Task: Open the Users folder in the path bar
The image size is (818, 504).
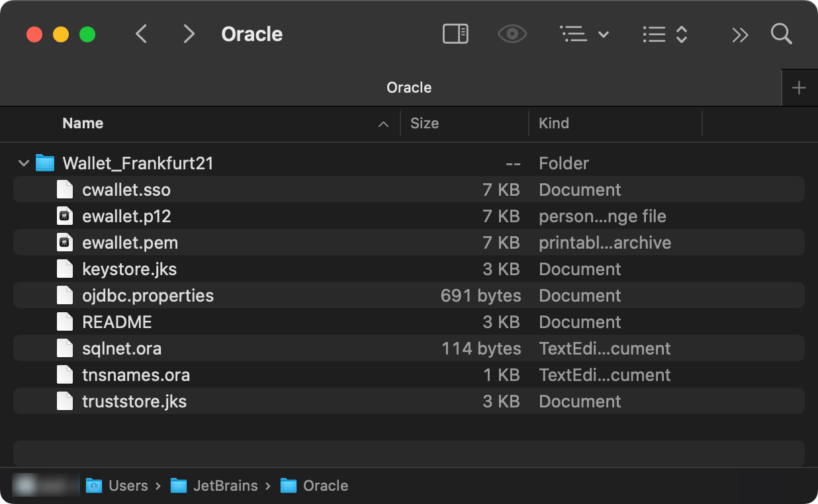Action: [128, 485]
